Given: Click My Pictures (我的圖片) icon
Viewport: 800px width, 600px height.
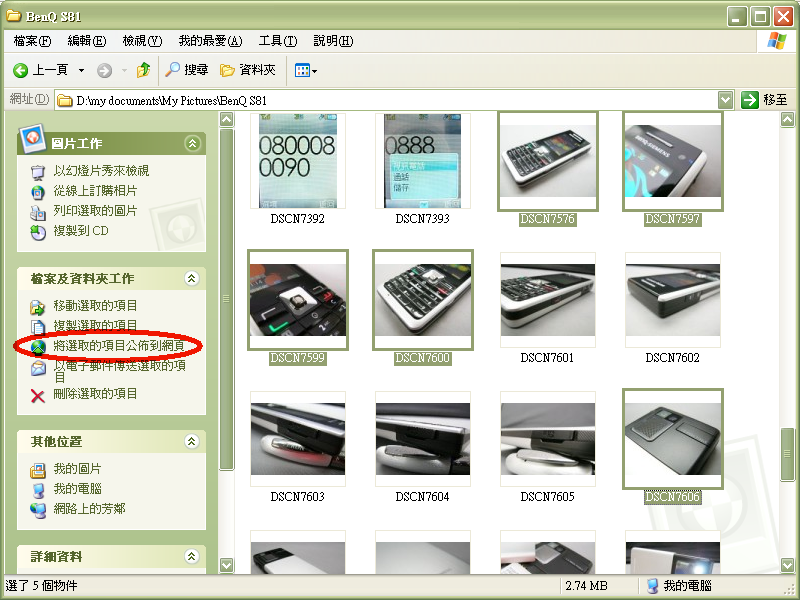Looking at the screenshot, I should pos(38,470).
